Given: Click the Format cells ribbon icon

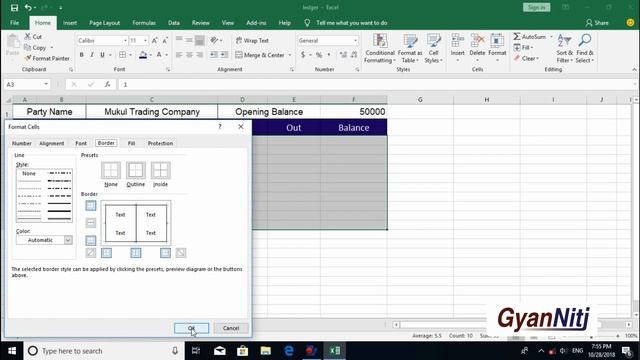Looking at the screenshot, I should click(497, 41).
